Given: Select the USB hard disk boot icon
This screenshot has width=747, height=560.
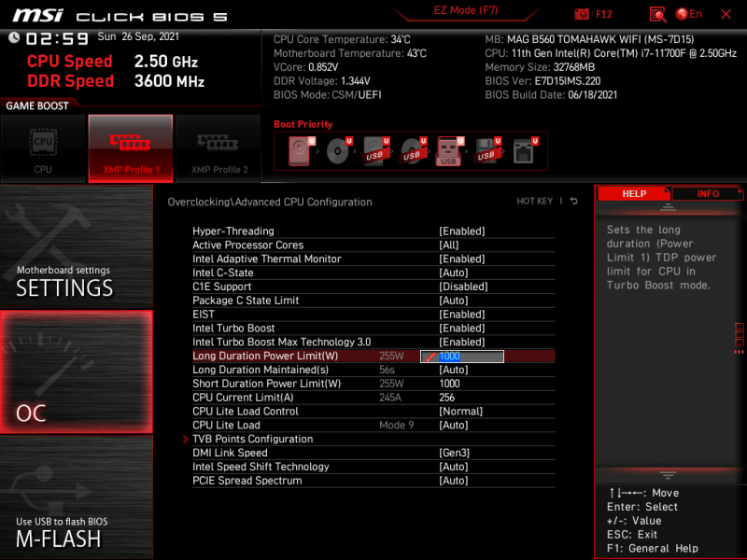Looking at the screenshot, I should pyautogui.click(x=375, y=151).
